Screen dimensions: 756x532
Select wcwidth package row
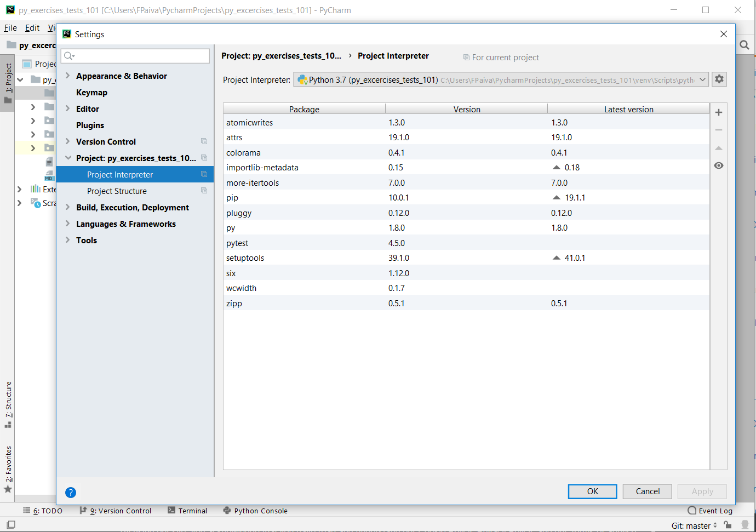pyautogui.click(x=466, y=288)
